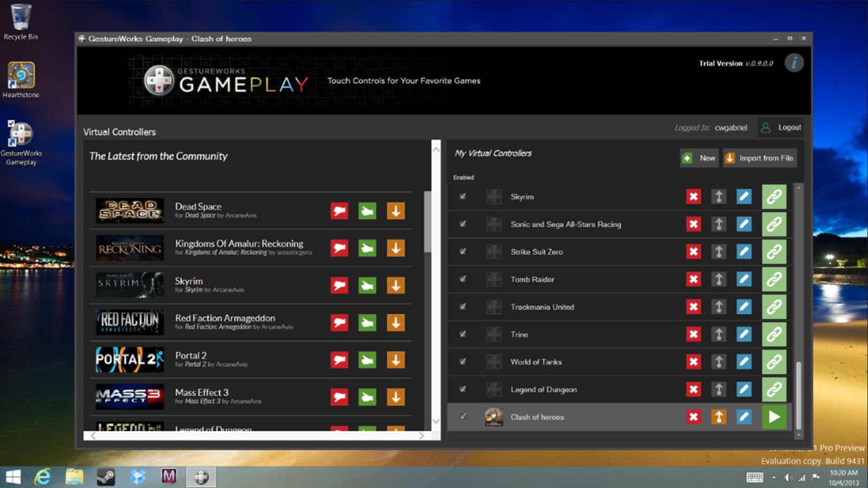Click the red flag icon for Kingdoms Of Amalur
868x488 pixels.
[340, 248]
